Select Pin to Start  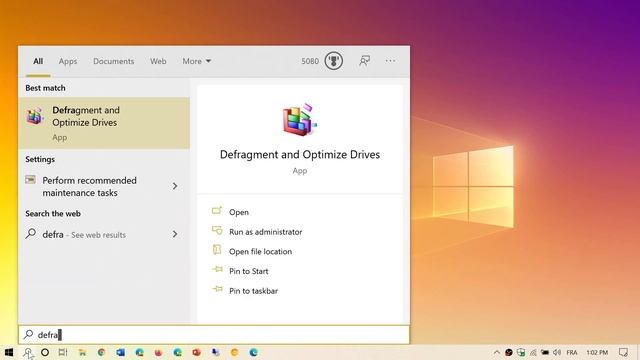point(249,271)
